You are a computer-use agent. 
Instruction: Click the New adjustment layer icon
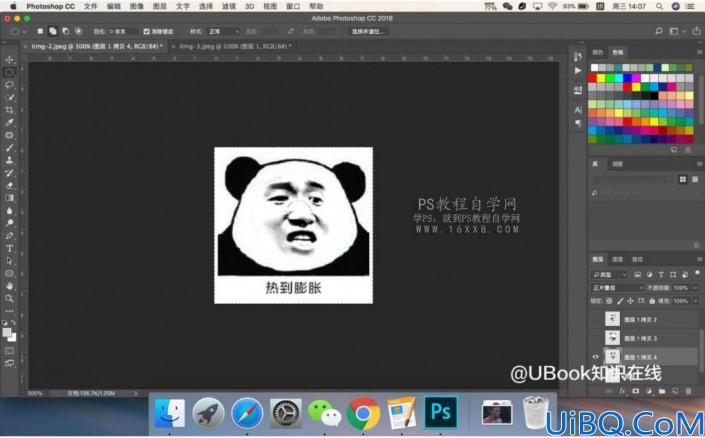[x=649, y=391]
